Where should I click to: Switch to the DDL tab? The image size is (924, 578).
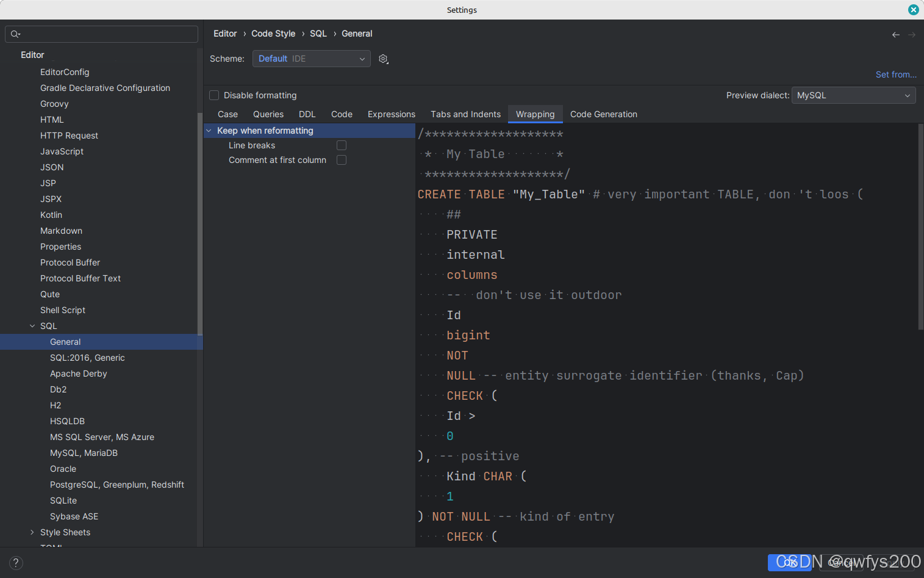click(307, 114)
